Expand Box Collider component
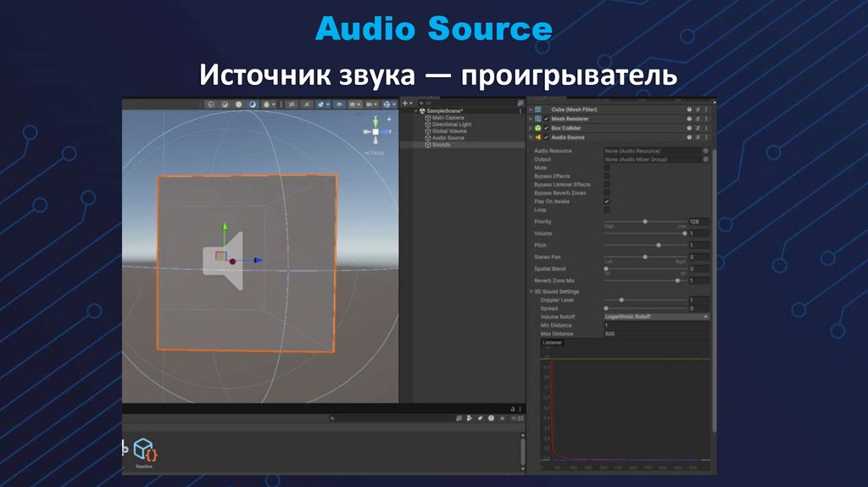 point(531,128)
